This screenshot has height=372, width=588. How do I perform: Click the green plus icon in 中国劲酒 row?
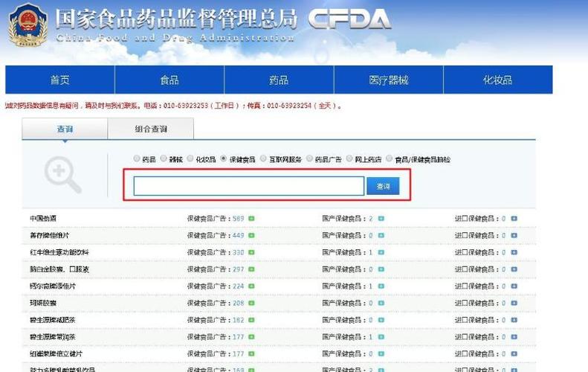[251, 219]
